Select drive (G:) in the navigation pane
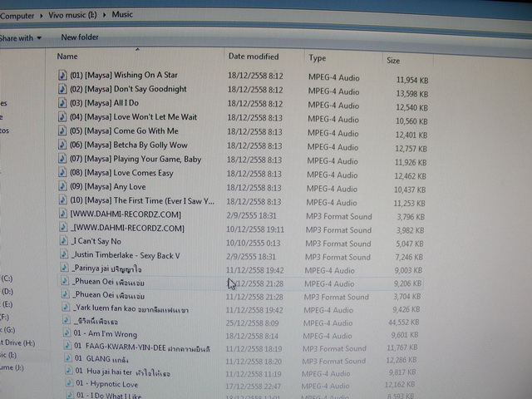Viewport: 532px width, 399px height. click(x=7, y=330)
